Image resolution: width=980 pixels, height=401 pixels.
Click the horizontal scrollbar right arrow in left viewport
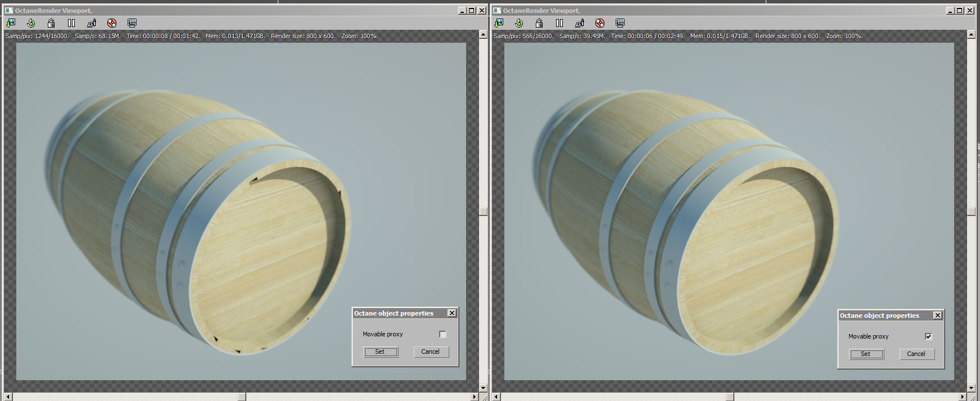[474, 397]
